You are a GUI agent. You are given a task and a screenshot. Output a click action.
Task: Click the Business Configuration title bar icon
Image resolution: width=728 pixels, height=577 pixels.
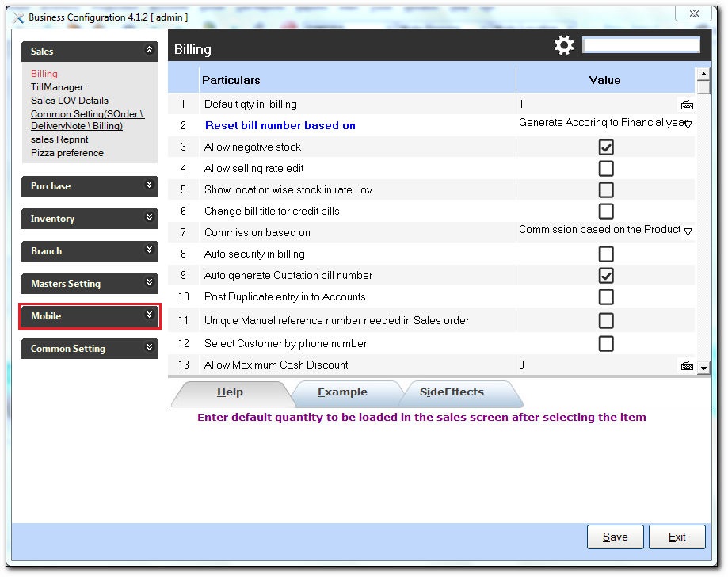click(x=17, y=17)
